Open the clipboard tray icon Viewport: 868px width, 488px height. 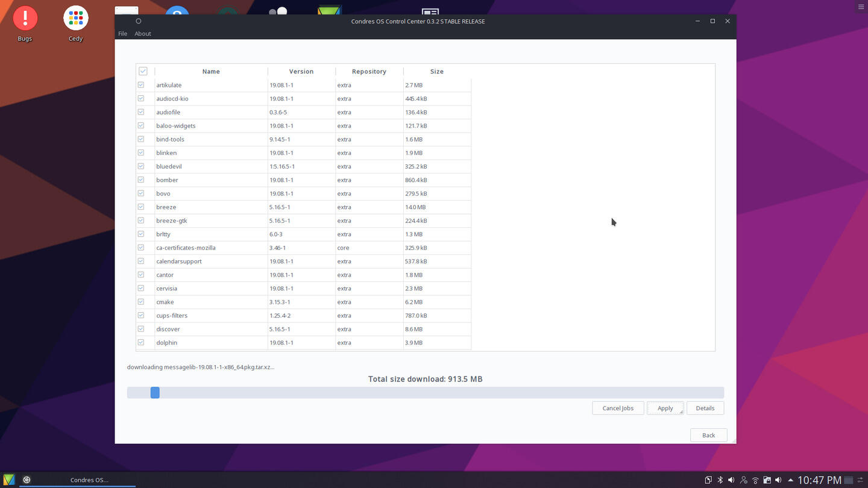click(x=708, y=480)
